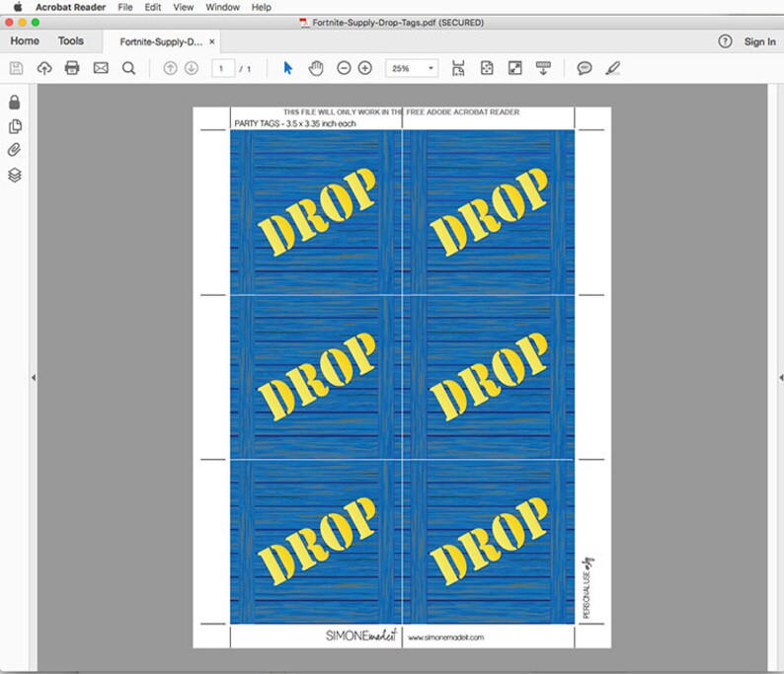Open the Acrobat Reader app menu
The width and height of the screenshot is (784, 674).
(x=70, y=7)
